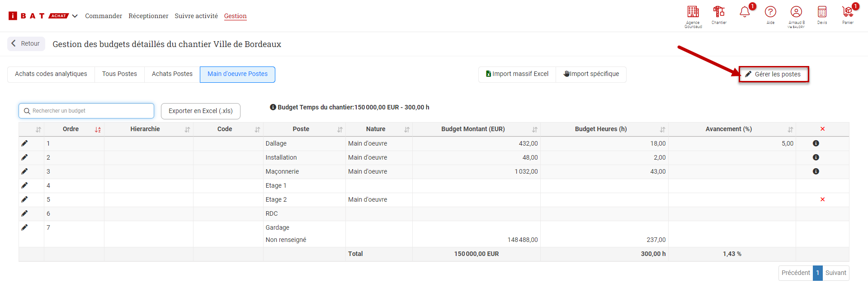Image resolution: width=868 pixels, height=284 pixels.
Task: Click Exporter en Excel (.xls)
Action: tap(200, 111)
